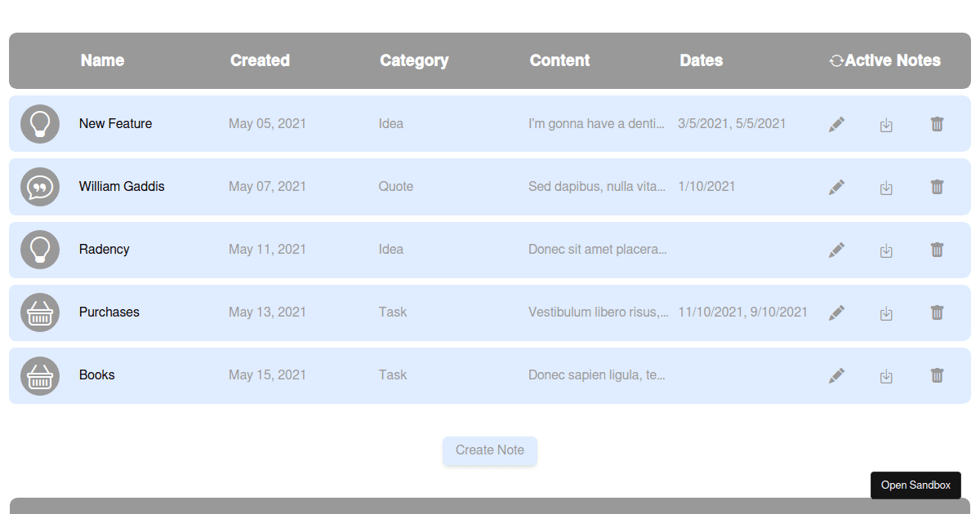Click the Create Note button

(490, 450)
